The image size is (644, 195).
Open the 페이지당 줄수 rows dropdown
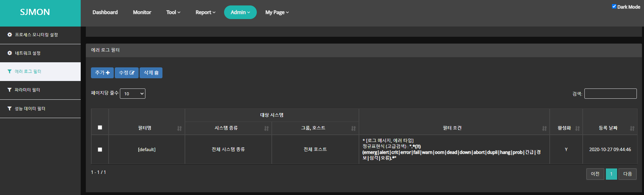pos(132,94)
